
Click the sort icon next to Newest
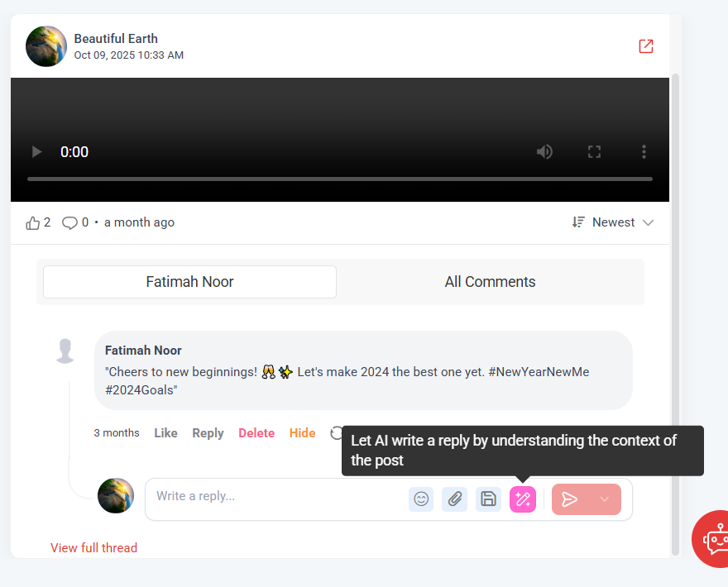point(577,222)
